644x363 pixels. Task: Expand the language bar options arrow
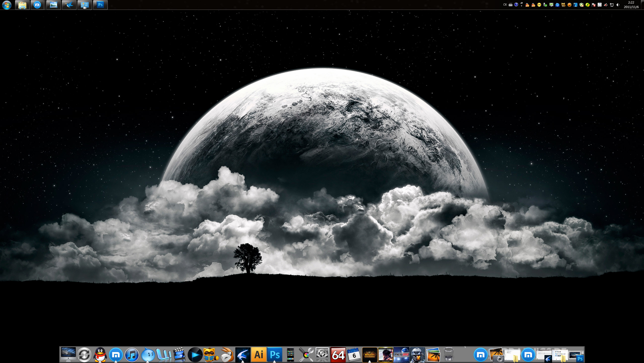point(521,6)
